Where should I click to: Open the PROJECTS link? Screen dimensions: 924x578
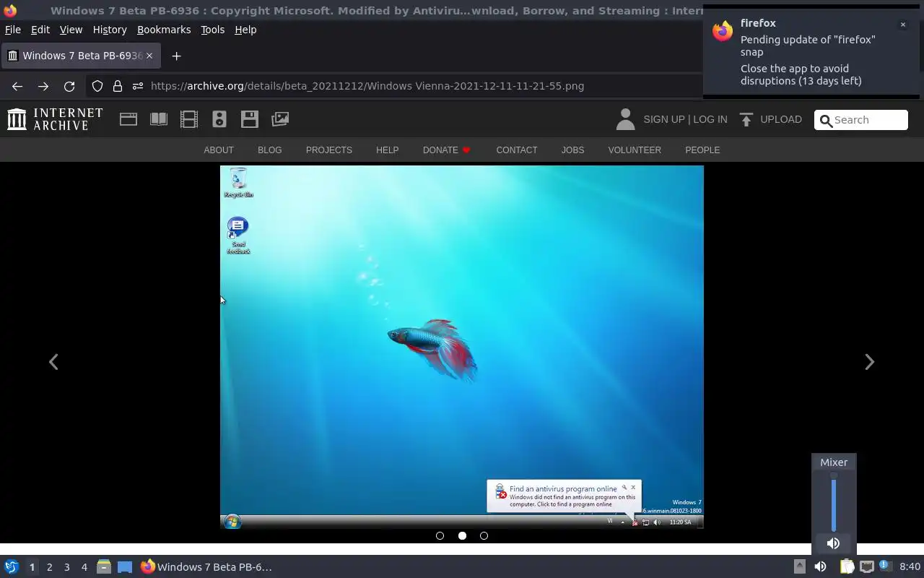pyautogui.click(x=329, y=150)
